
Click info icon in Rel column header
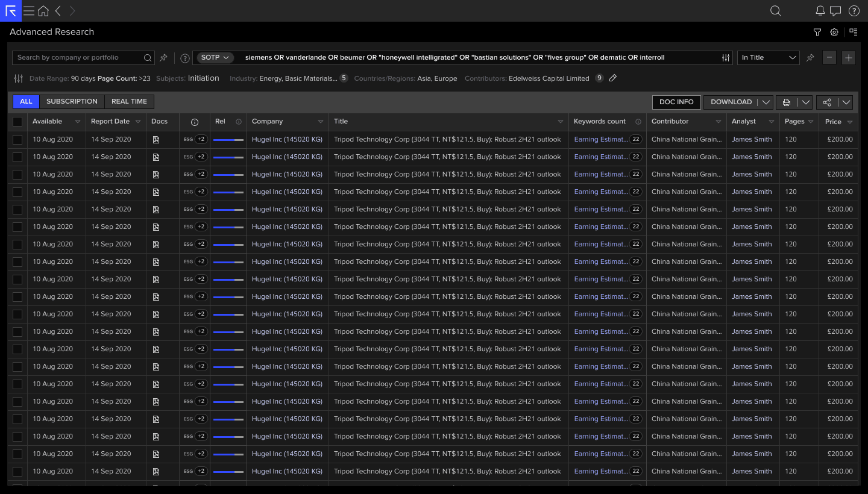(x=239, y=122)
